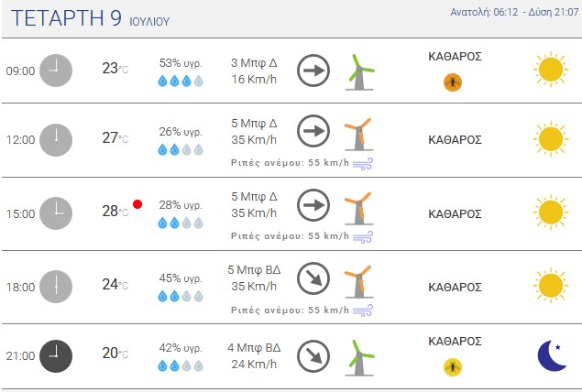Click the yellow mosquito icon at 21:00
582x392 pixels.
coord(453,367)
